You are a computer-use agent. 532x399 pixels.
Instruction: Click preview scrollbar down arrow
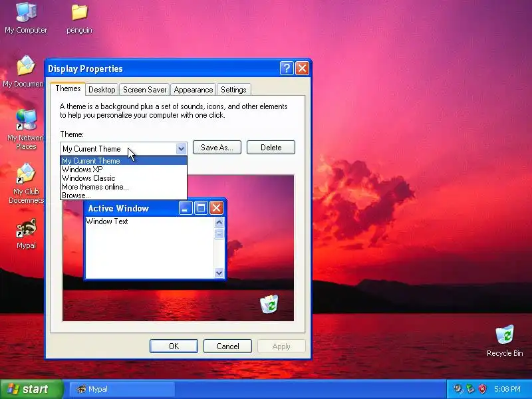(x=219, y=273)
